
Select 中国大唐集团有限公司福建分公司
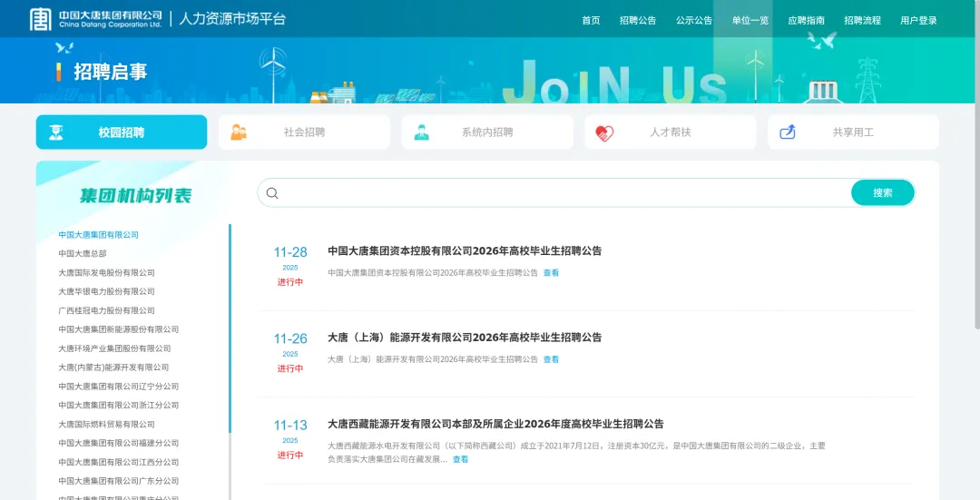coord(119,443)
